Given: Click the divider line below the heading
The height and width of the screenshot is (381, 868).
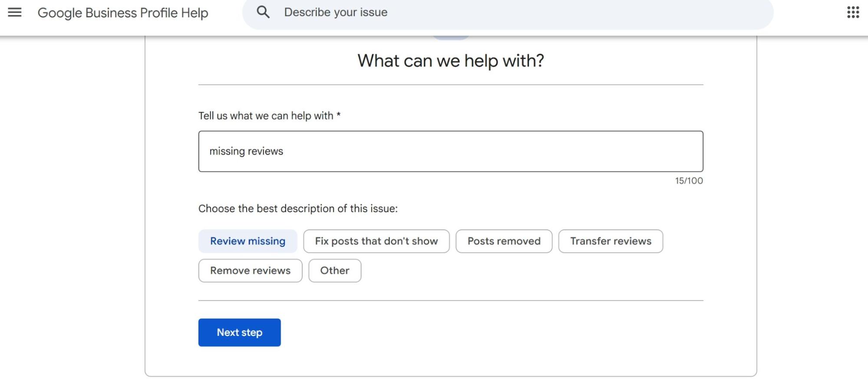Looking at the screenshot, I should pyautogui.click(x=450, y=85).
